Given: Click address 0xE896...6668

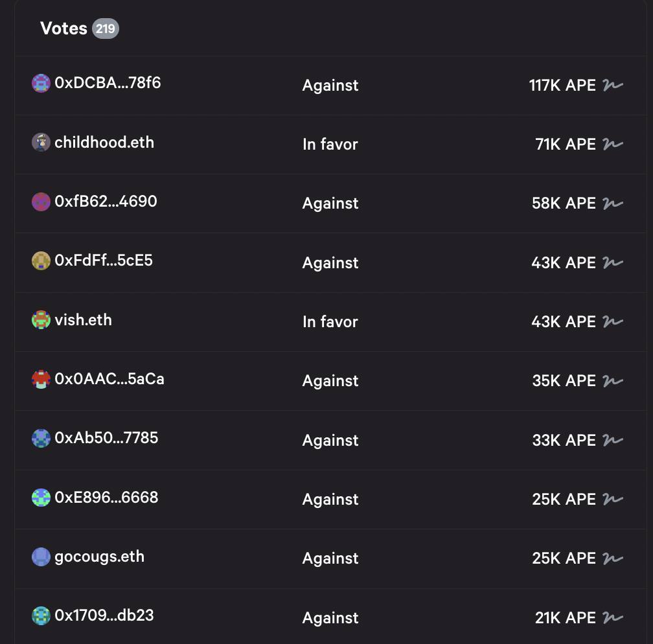Looking at the screenshot, I should click(x=106, y=498).
